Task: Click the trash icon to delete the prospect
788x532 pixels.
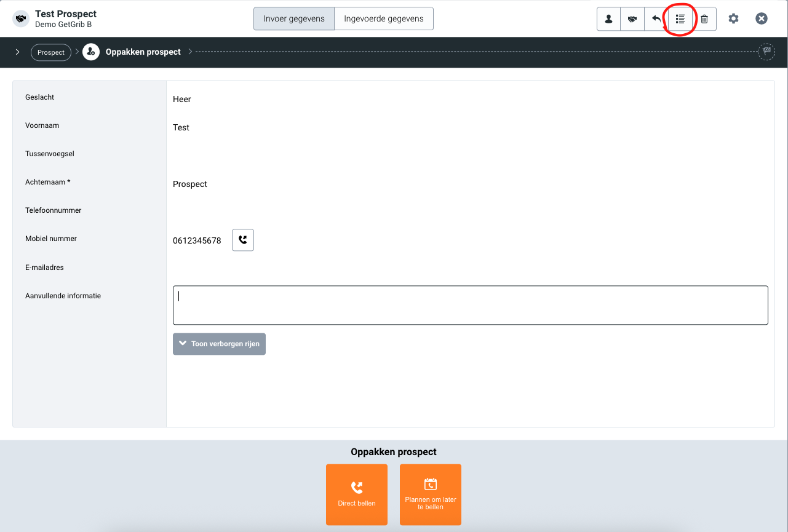Action: pos(704,19)
